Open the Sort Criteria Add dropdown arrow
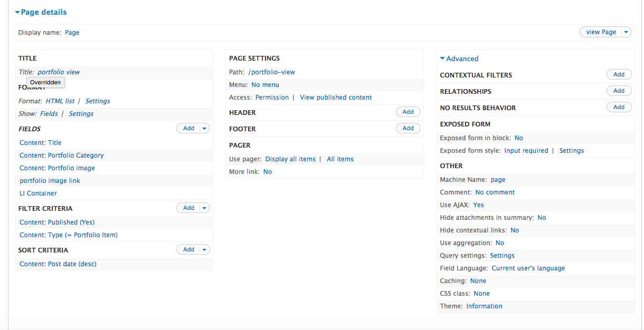This screenshot has width=644, height=330. [205, 249]
